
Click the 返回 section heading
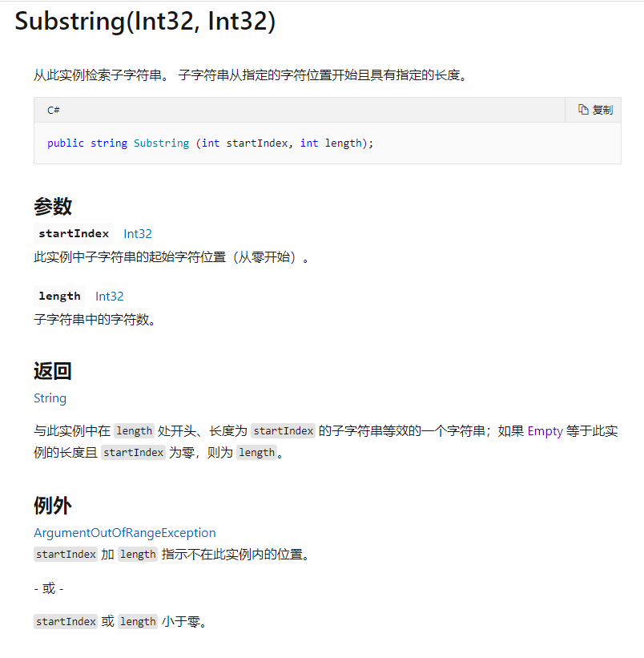[53, 371]
